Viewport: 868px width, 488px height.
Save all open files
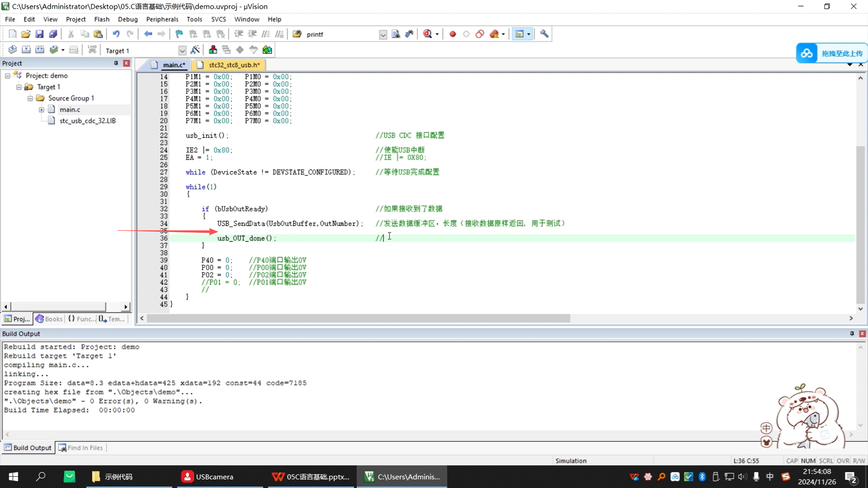pyautogui.click(x=53, y=34)
